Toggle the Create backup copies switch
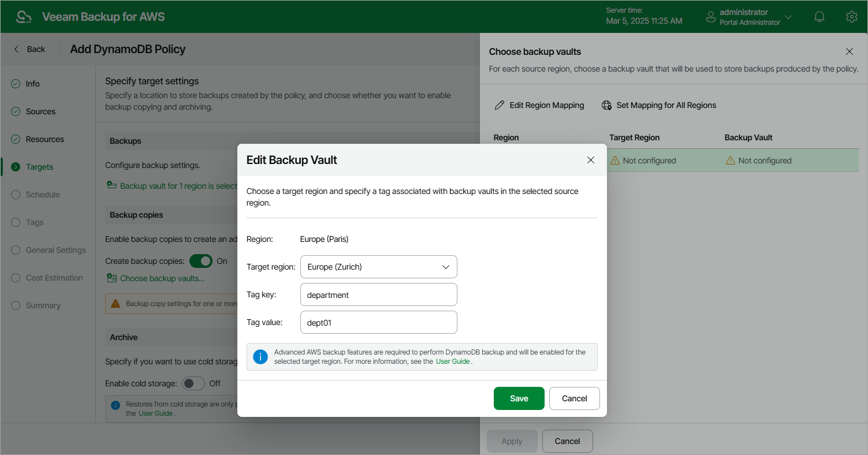868x455 pixels. [x=201, y=261]
